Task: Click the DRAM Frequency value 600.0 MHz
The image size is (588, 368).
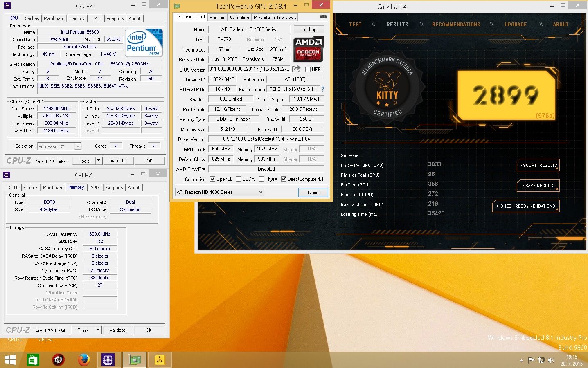Action: click(x=100, y=234)
